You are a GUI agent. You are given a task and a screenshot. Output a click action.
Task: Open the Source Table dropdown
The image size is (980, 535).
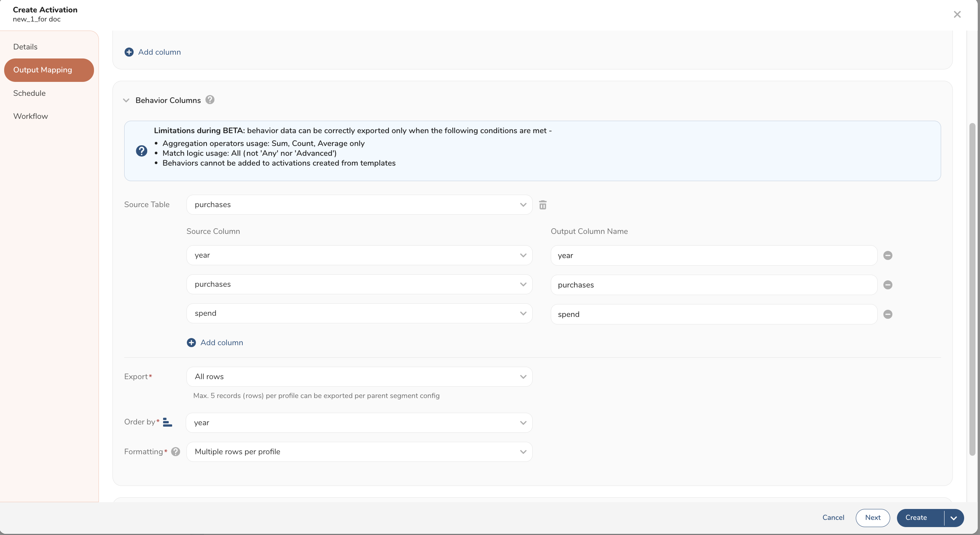(x=359, y=204)
